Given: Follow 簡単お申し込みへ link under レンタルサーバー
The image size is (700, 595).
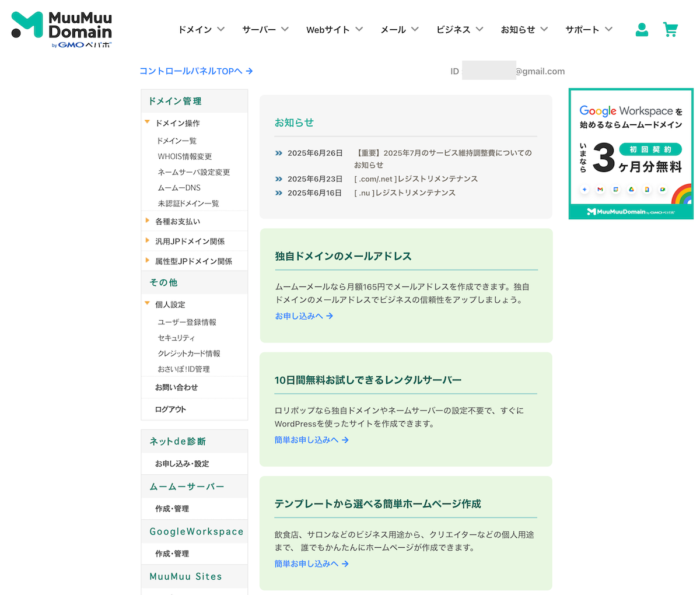Looking at the screenshot, I should click(x=312, y=440).
